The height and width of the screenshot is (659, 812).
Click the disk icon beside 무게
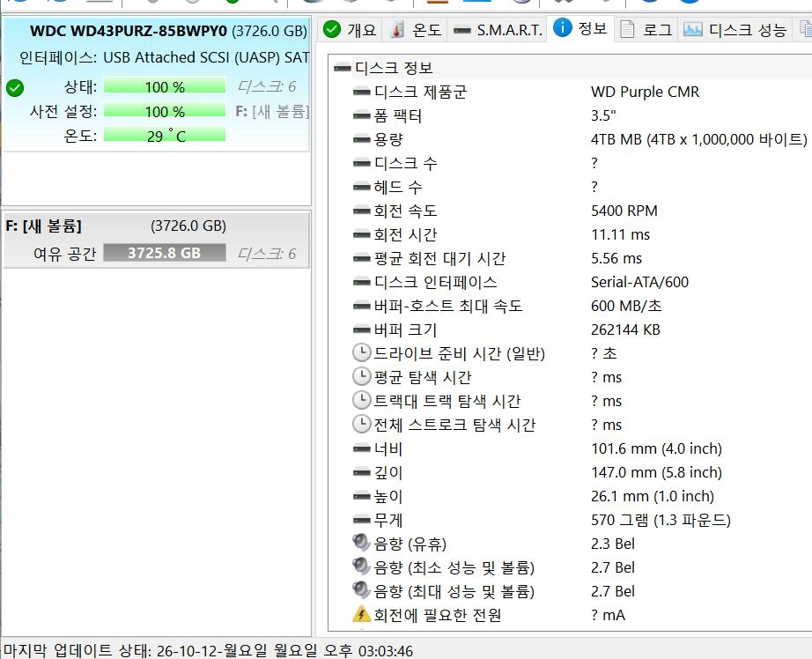pyautogui.click(x=361, y=521)
